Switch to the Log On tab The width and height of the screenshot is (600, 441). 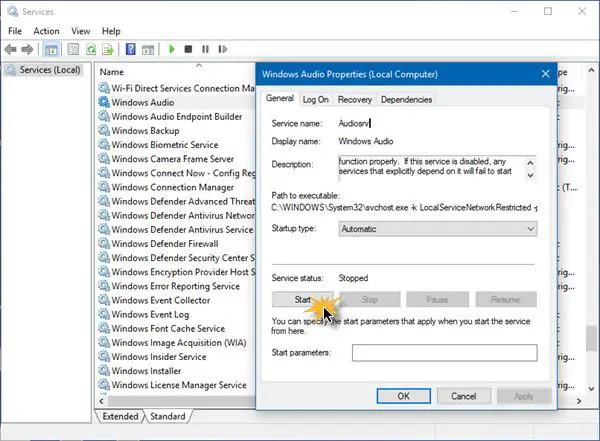pos(315,100)
